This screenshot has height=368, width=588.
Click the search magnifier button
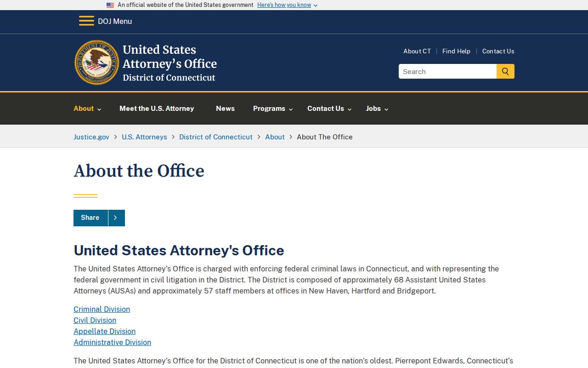tap(505, 71)
